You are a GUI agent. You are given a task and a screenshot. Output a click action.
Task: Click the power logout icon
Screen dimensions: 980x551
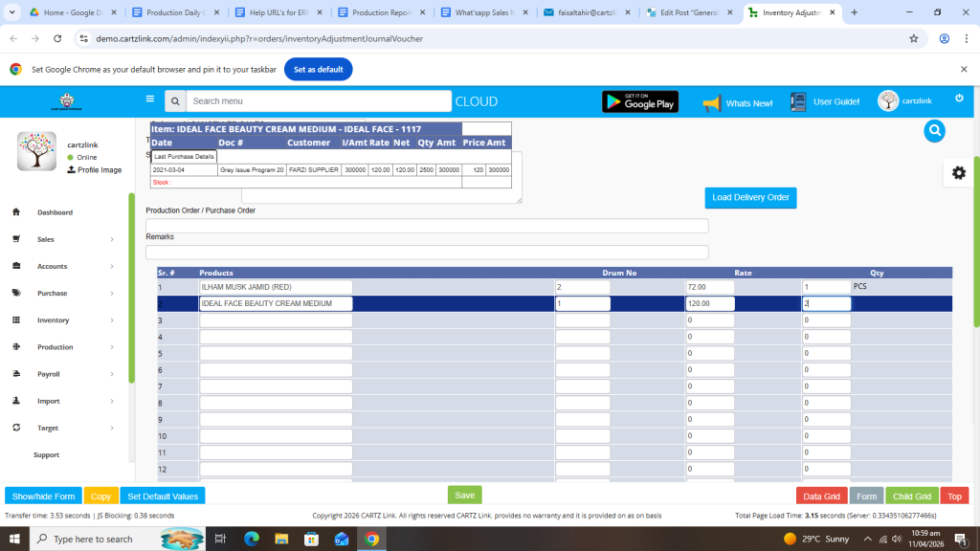coord(959,99)
